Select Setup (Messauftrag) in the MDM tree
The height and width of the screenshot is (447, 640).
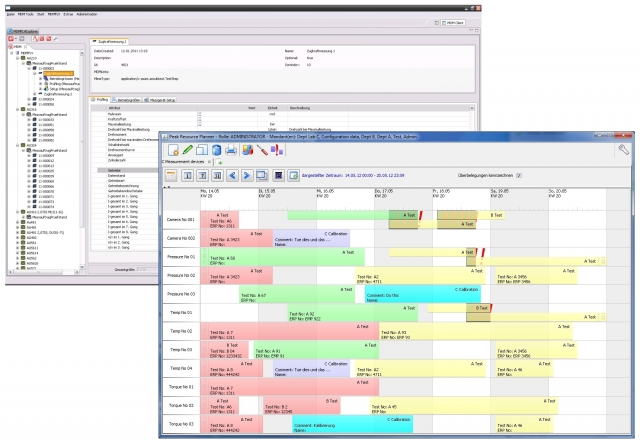pos(64,89)
